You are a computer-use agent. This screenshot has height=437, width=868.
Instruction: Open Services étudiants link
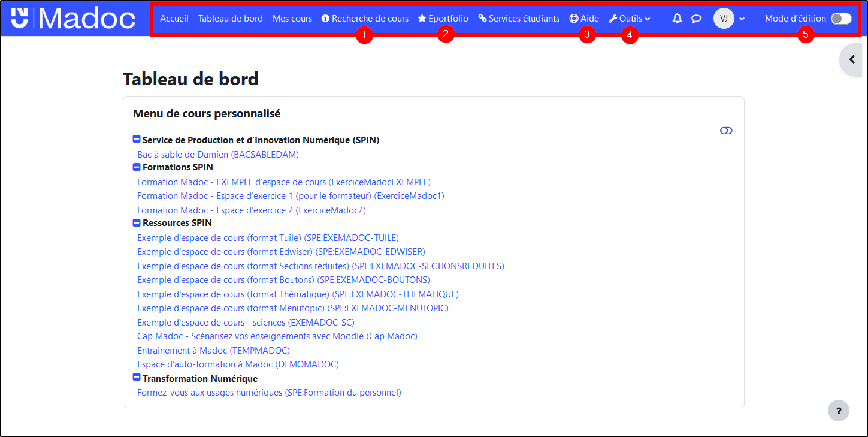coord(519,19)
